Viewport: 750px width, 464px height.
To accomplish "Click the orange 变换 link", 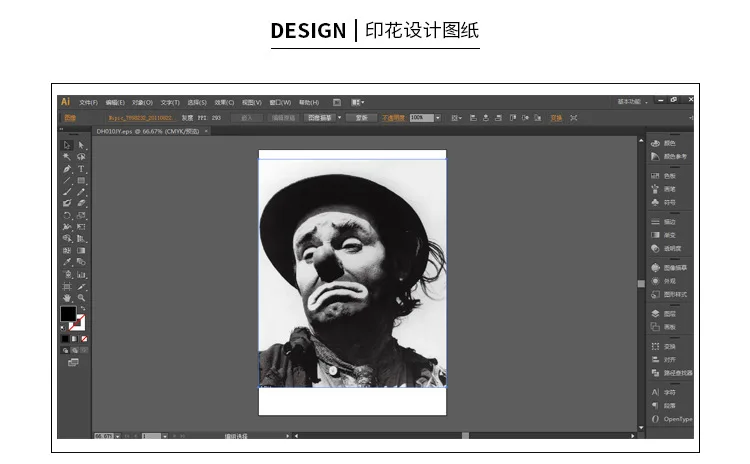I will point(556,118).
